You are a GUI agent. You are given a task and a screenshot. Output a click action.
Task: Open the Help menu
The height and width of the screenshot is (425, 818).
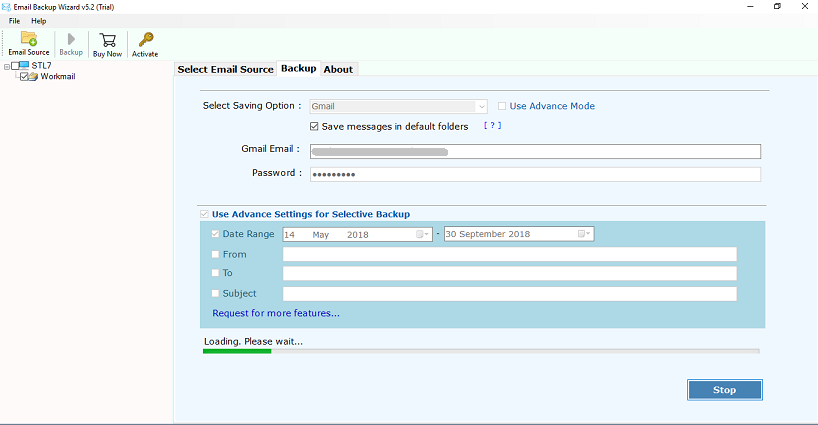coord(38,21)
